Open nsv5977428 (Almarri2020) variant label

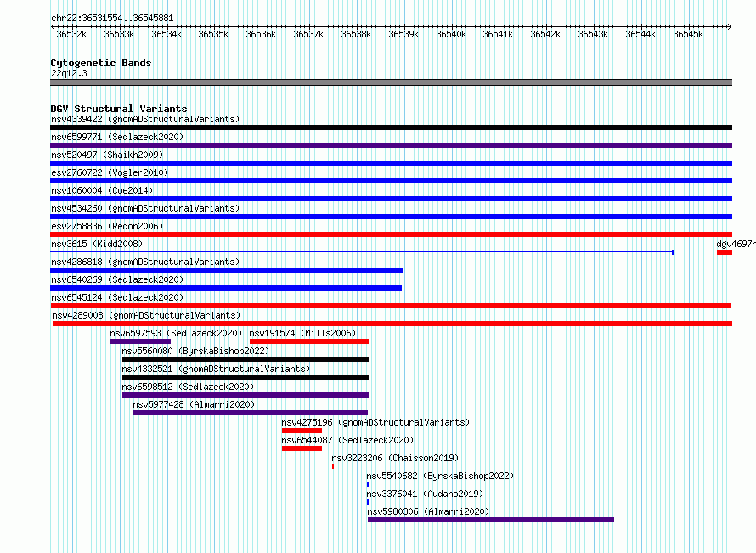194,404
